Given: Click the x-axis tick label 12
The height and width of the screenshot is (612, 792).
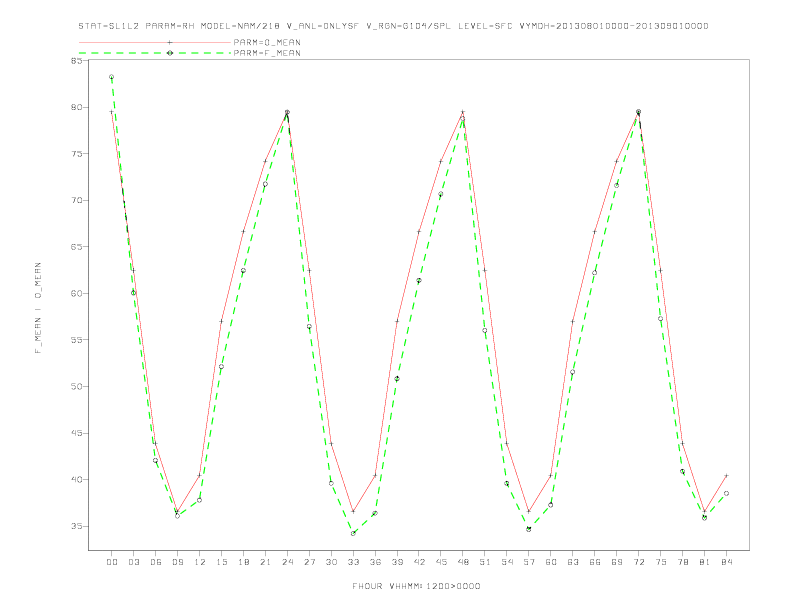Looking at the screenshot, I should (x=200, y=562).
